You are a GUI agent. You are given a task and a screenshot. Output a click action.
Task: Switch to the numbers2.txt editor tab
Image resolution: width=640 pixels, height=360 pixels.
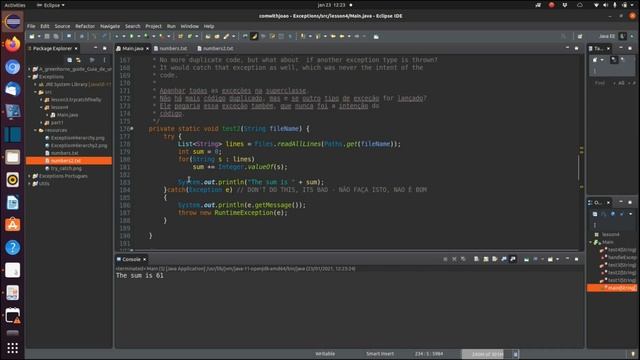tap(216, 48)
